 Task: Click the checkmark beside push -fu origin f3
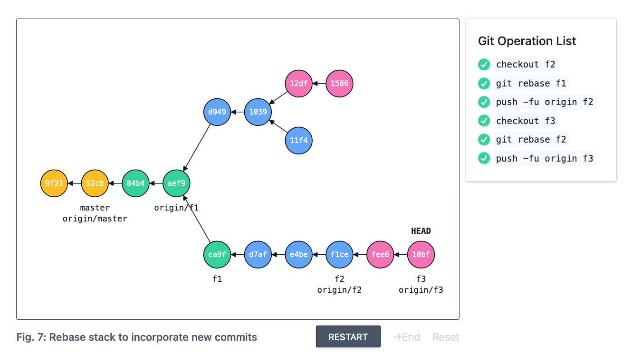484,158
